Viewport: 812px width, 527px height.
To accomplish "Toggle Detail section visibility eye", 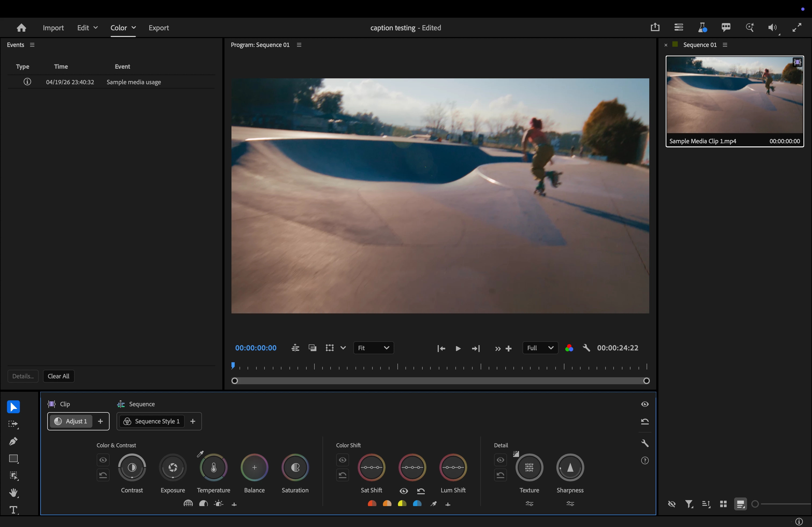I will [x=500, y=460].
